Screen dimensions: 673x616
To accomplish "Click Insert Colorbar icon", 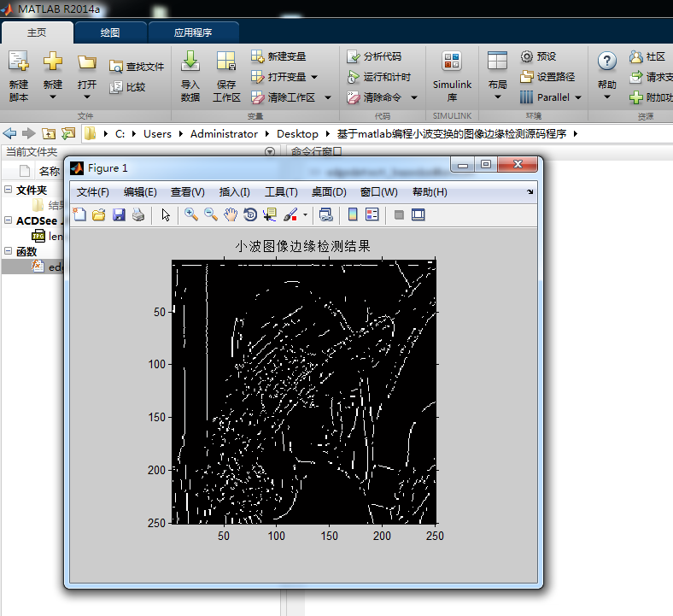I will pyautogui.click(x=353, y=214).
